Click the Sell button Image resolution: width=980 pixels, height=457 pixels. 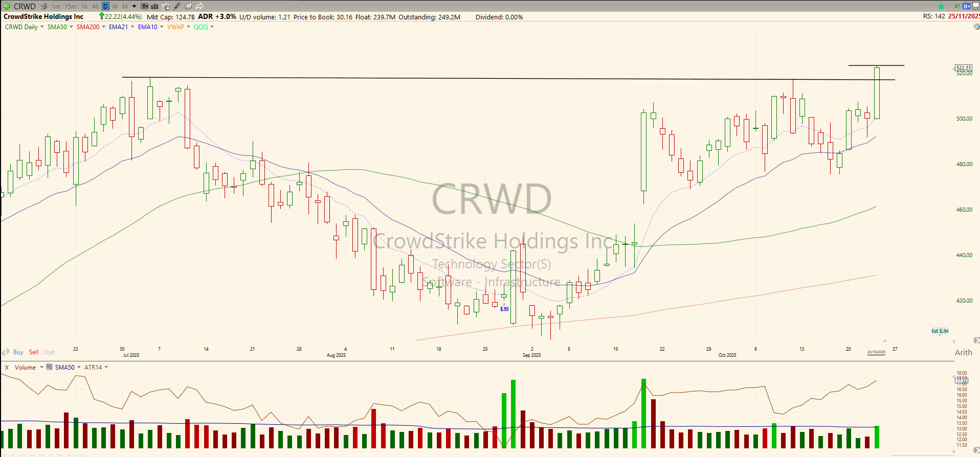[x=34, y=352]
